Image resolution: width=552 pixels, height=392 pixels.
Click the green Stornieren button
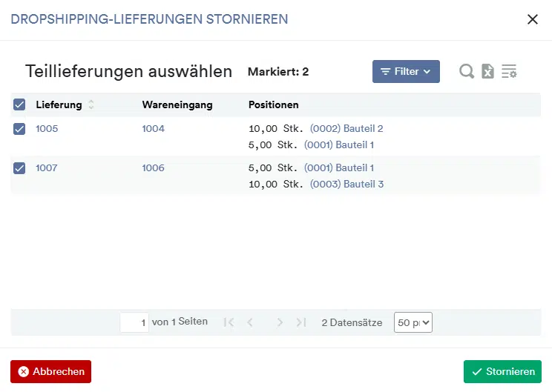[502, 372]
